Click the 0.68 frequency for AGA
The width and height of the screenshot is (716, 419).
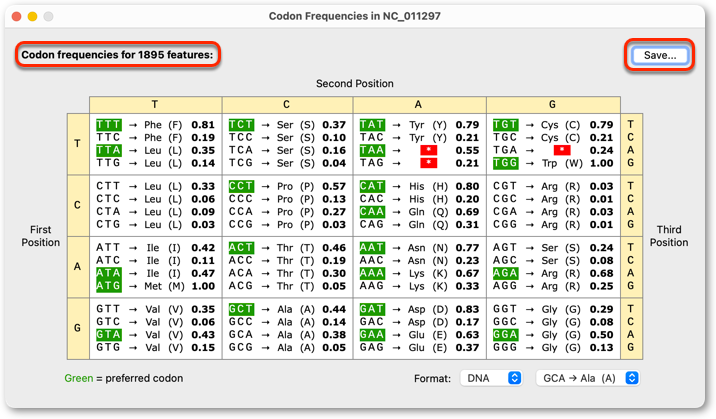(601, 273)
